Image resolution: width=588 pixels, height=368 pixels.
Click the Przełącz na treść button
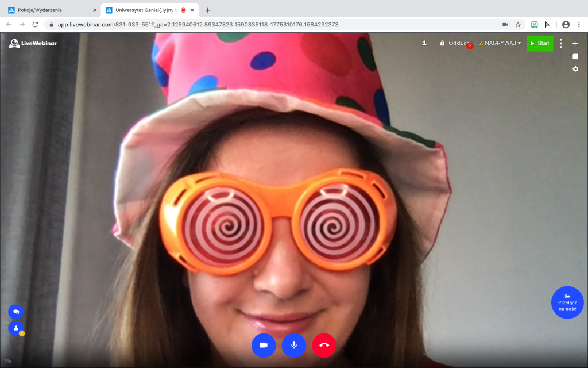tap(567, 302)
